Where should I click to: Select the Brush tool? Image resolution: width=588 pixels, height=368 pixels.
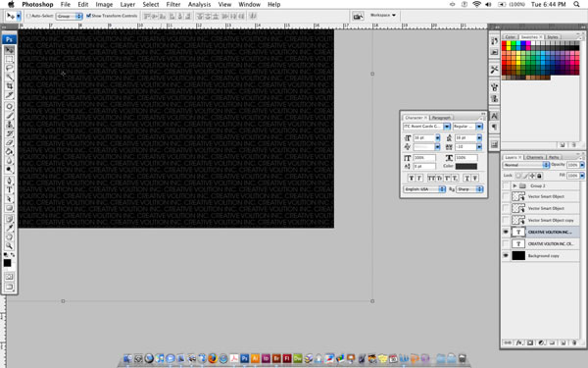click(10, 115)
